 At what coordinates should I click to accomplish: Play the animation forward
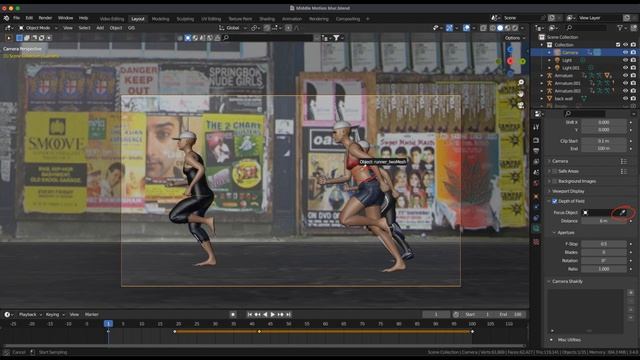click(x=273, y=315)
